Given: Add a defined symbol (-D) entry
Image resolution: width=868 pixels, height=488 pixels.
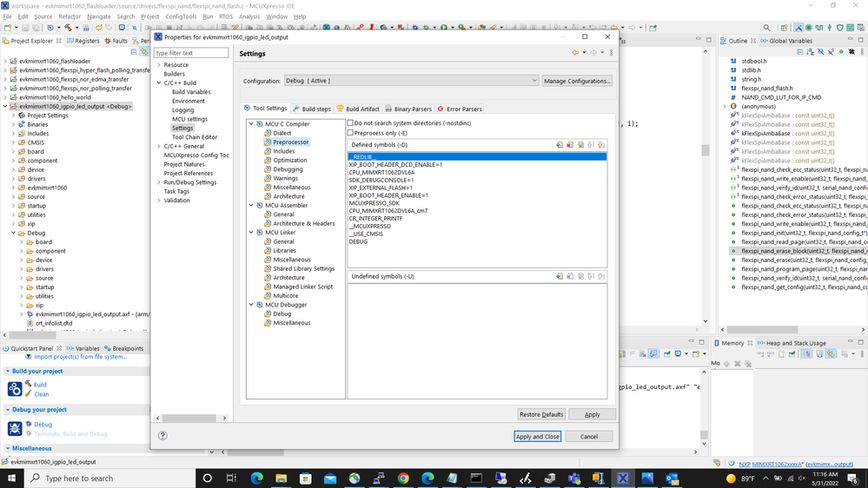Looking at the screenshot, I should 560,145.
